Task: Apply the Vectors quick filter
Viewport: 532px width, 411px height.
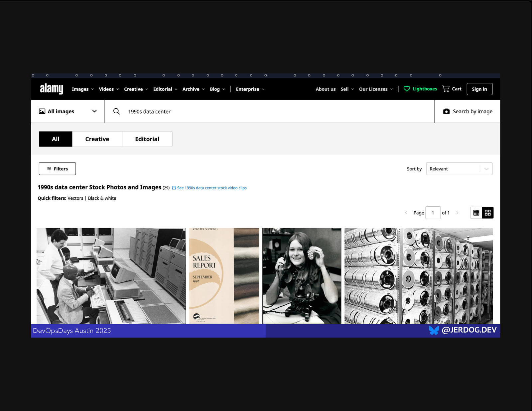Action: [x=75, y=198]
